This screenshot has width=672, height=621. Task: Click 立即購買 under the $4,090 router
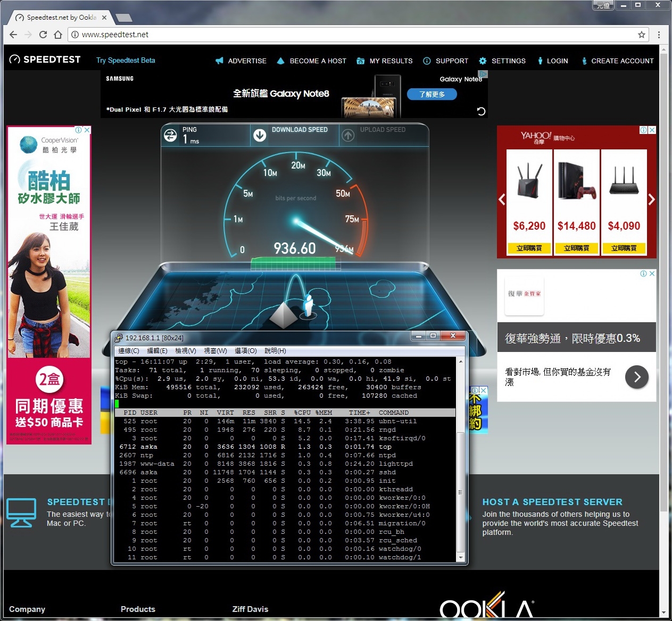click(x=624, y=248)
